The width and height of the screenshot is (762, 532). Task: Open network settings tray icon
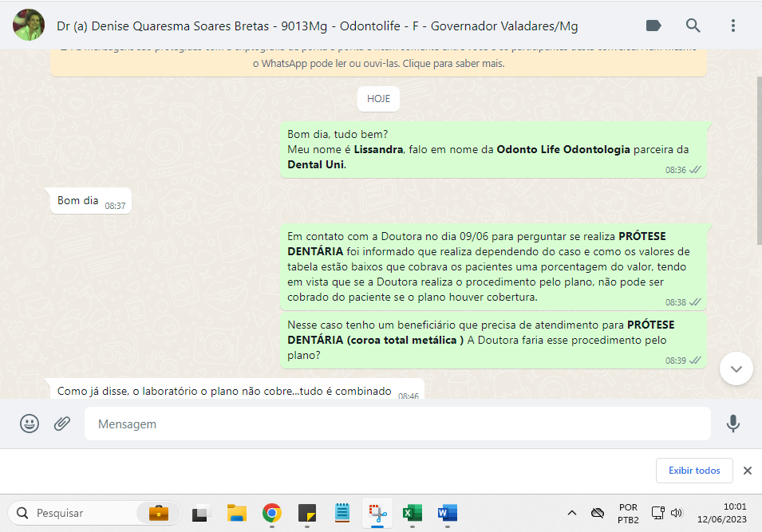click(658, 513)
